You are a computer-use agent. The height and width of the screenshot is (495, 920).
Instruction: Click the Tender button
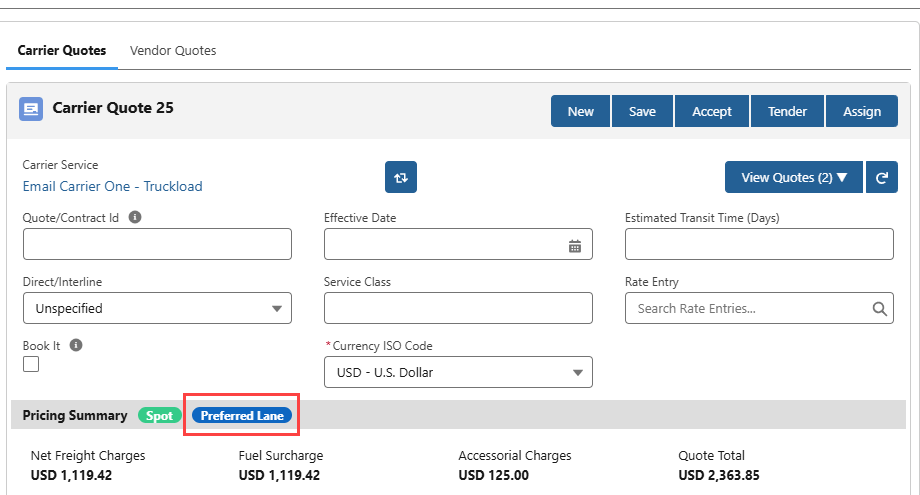point(787,111)
